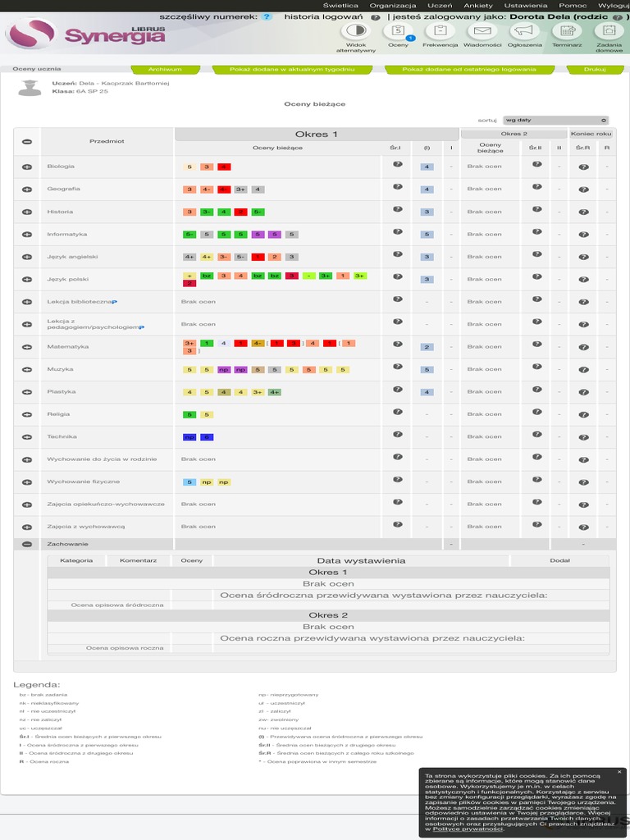The image size is (630, 840).
Task: Click the Śr.I help icon for Technika
Action: click(x=398, y=434)
